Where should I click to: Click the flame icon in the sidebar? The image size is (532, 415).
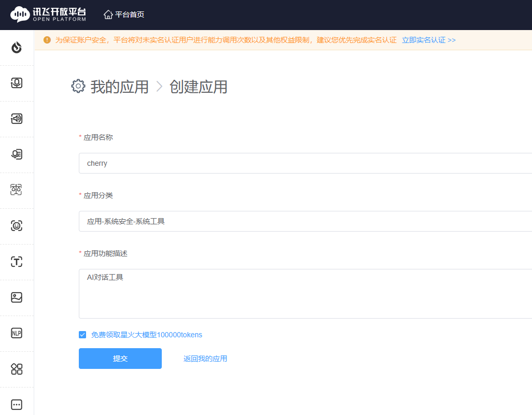click(x=17, y=47)
